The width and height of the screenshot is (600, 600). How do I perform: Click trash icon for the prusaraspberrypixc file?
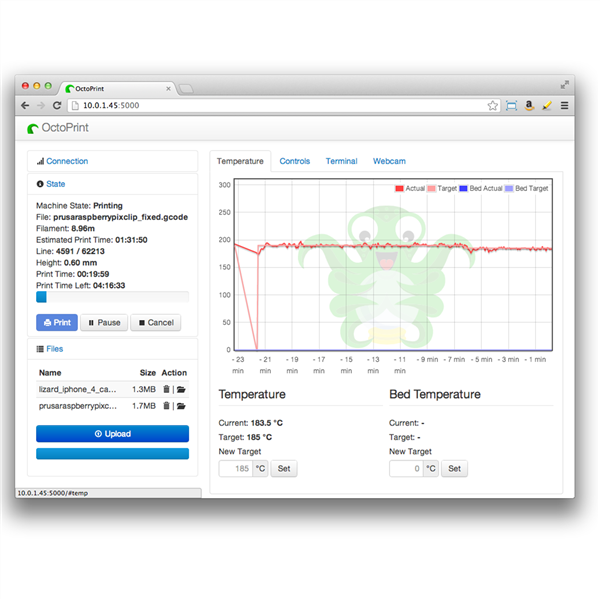[166, 406]
